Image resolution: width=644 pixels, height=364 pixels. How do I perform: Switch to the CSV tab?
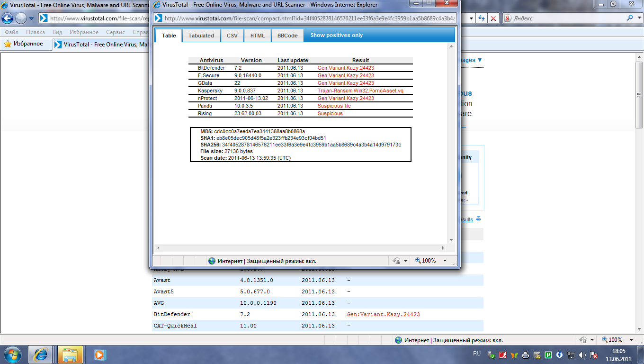point(232,36)
